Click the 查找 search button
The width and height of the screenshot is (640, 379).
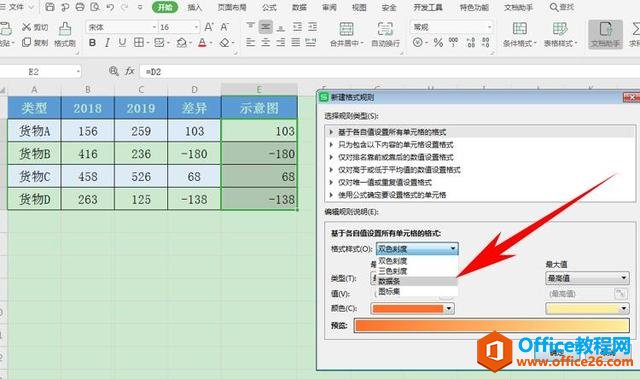[x=562, y=7]
